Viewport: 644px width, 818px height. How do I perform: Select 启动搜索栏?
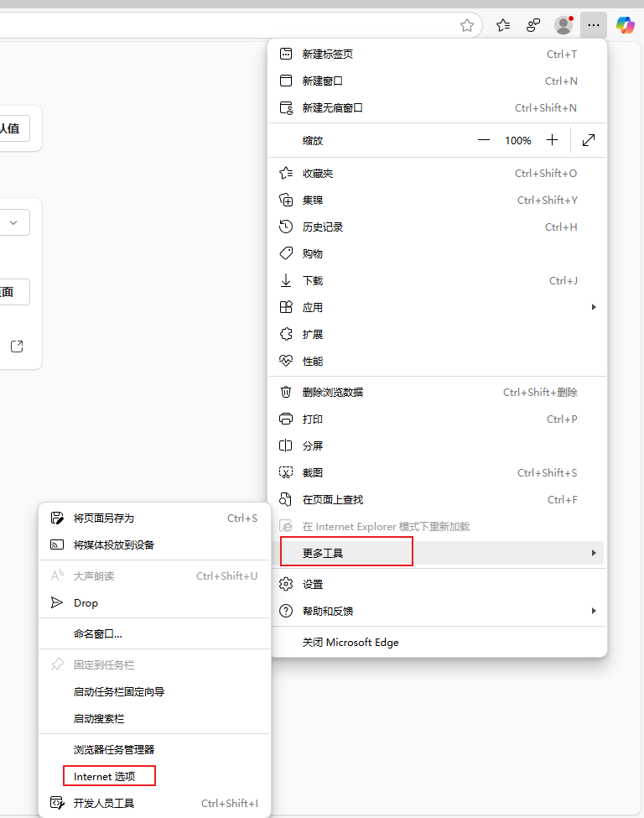point(155,719)
